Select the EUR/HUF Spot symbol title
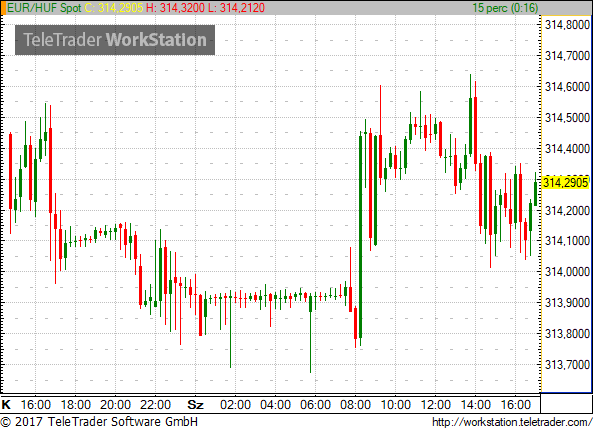The image size is (593, 431). pyautogui.click(x=44, y=8)
